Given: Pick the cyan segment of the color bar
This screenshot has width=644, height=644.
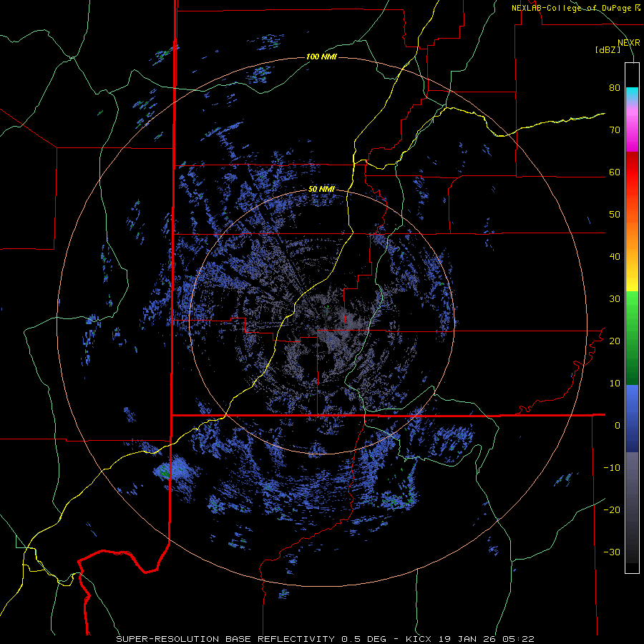Looking at the screenshot, I should pyautogui.click(x=632, y=94).
